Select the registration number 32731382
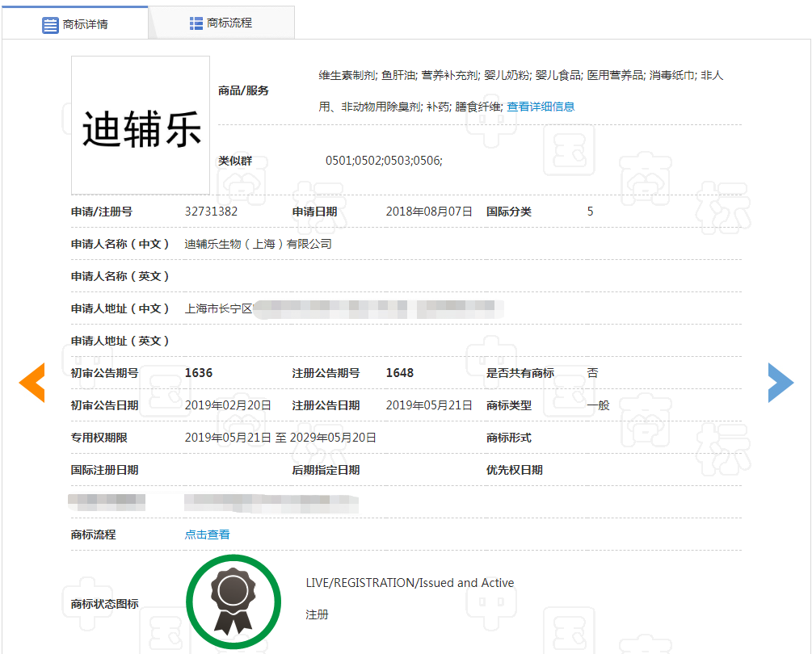This screenshot has height=654, width=812. click(x=212, y=212)
